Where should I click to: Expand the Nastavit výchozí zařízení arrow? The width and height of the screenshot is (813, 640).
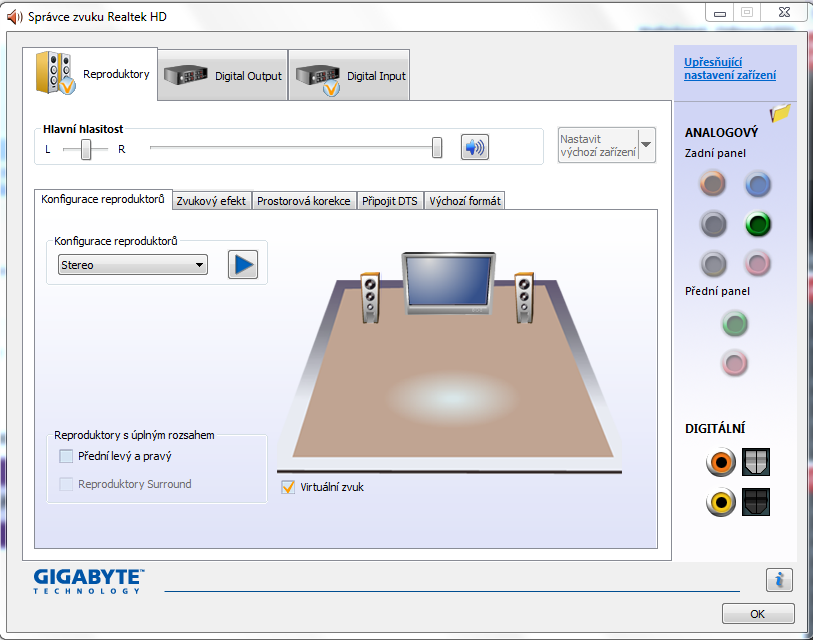point(647,145)
